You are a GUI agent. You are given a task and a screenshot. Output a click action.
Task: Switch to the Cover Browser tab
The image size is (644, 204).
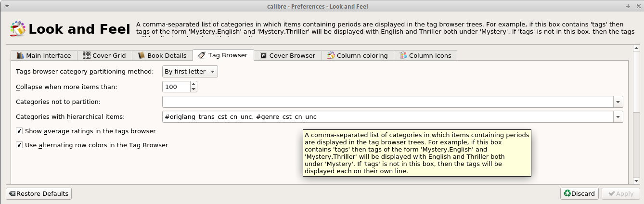pyautogui.click(x=287, y=55)
